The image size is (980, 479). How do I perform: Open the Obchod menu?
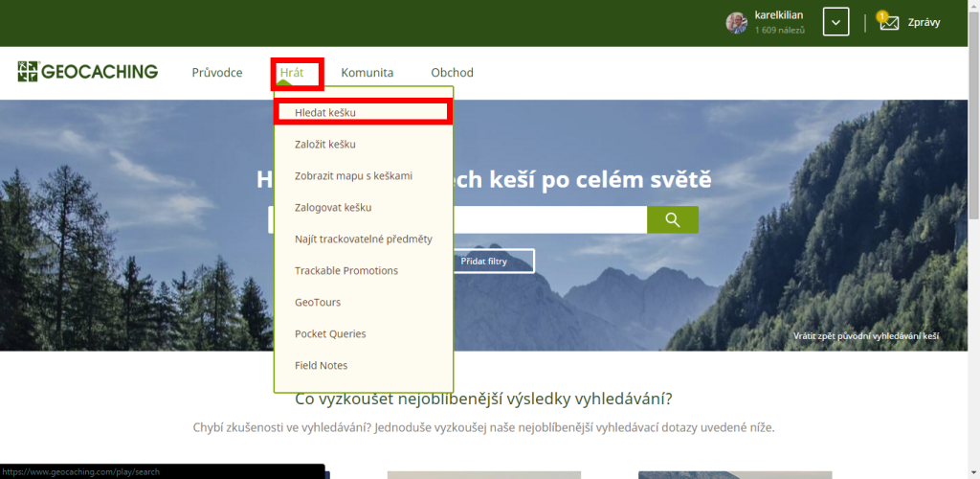tap(452, 73)
